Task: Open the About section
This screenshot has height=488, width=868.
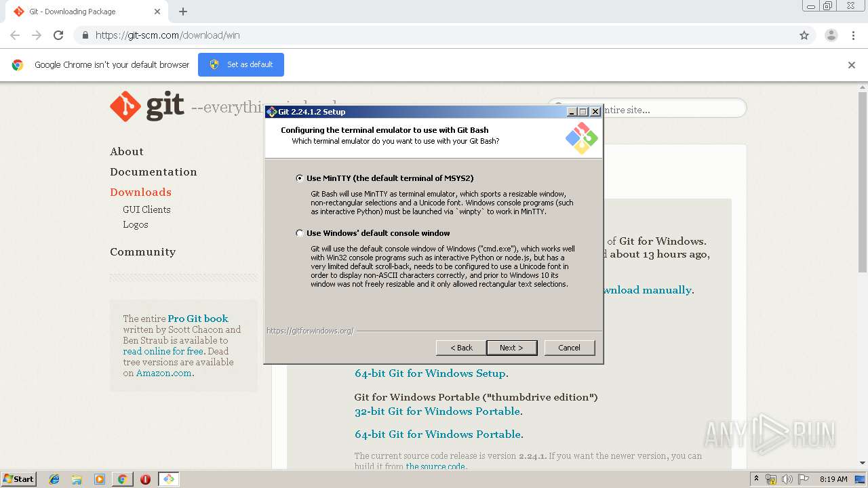Action: point(127,152)
